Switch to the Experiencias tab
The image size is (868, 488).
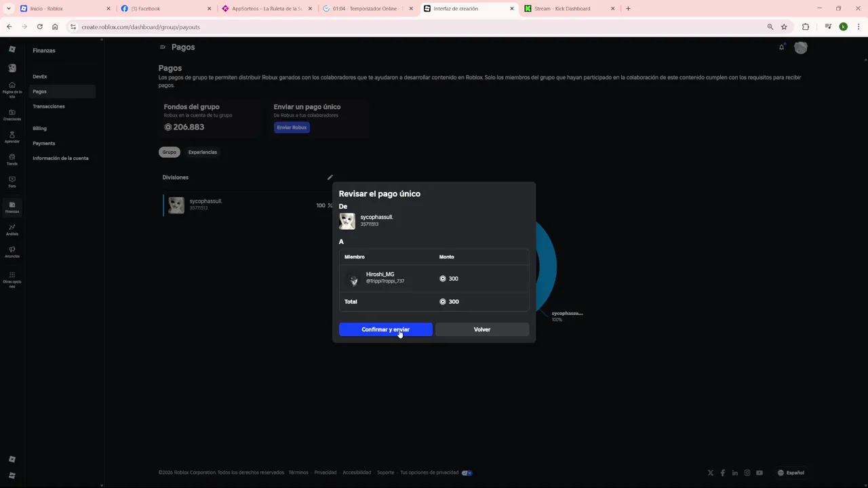coord(203,152)
